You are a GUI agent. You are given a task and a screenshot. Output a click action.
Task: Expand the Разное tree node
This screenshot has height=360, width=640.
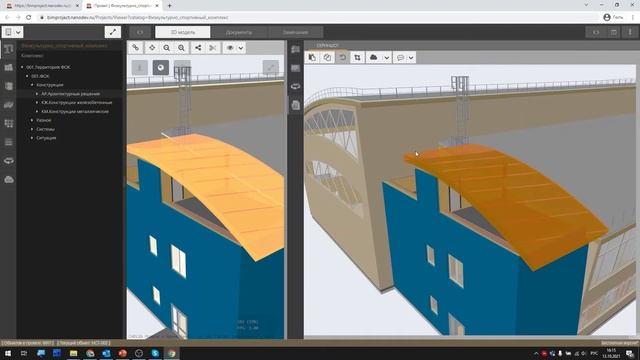point(32,120)
